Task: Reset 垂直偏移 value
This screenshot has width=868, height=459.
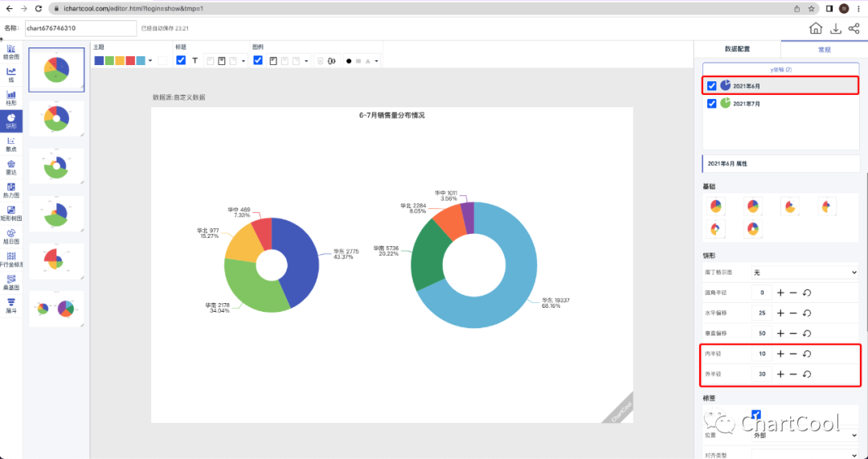Action: (x=807, y=334)
